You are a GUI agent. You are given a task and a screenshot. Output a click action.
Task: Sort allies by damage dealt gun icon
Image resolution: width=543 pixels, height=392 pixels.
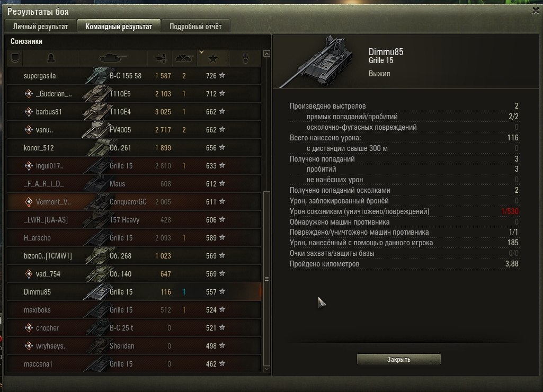[x=159, y=58]
